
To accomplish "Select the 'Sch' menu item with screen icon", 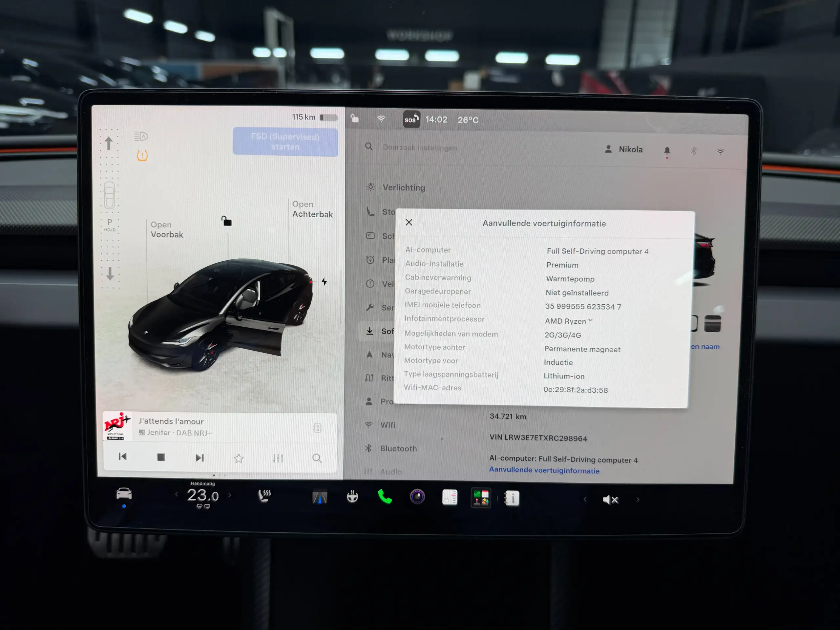I will (x=380, y=236).
